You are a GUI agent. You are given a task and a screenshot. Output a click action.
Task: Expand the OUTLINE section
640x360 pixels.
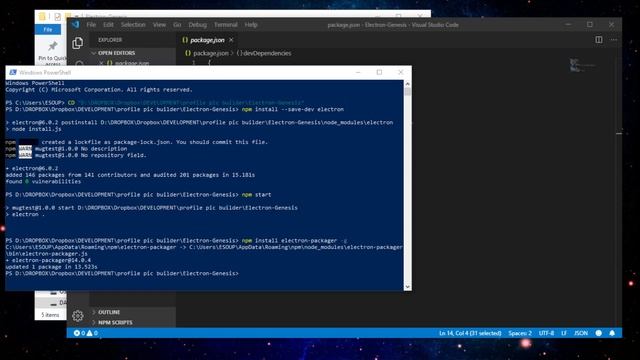(109, 312)
